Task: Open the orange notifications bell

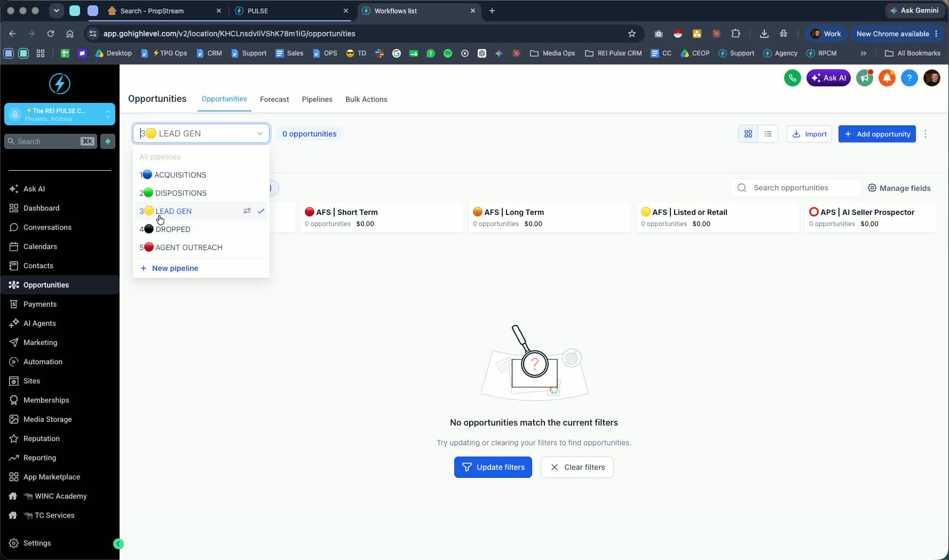Action: click(x=887, y=78)
